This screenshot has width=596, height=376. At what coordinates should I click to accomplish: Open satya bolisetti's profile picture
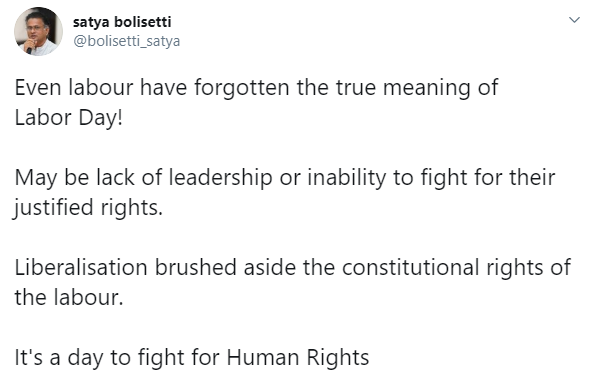pos(38,32)
